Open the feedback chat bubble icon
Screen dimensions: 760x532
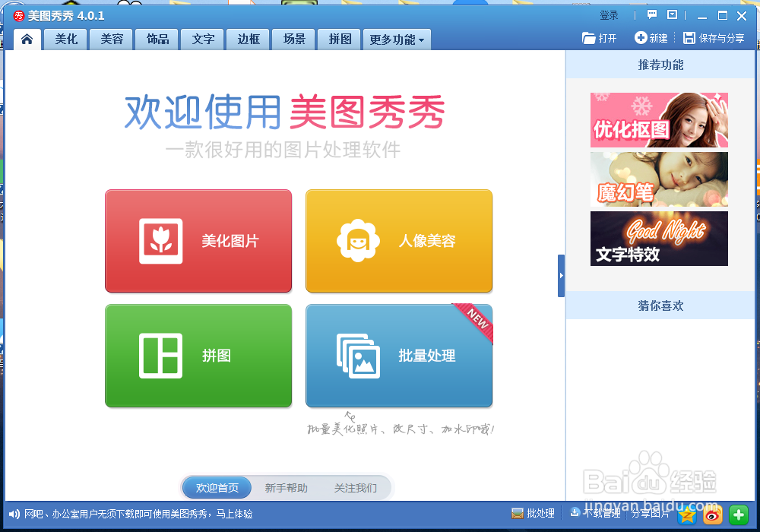tap(652, 15)
